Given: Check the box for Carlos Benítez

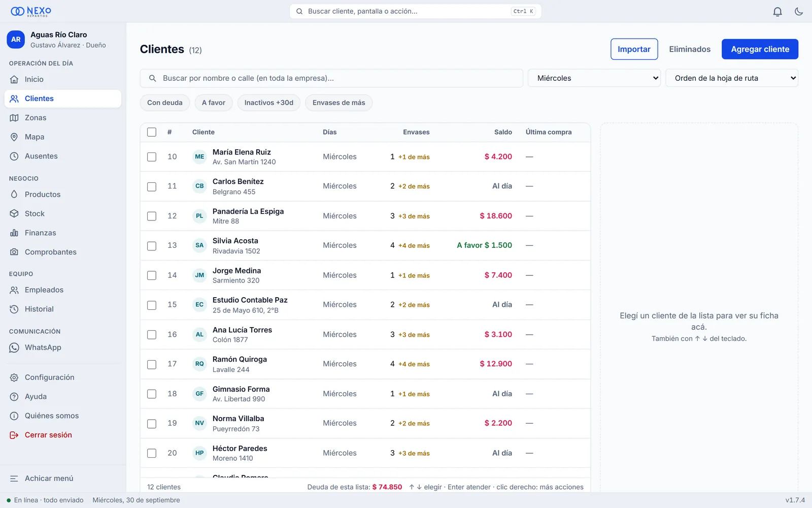Looking at the screenshot, I should pos(152,186).
